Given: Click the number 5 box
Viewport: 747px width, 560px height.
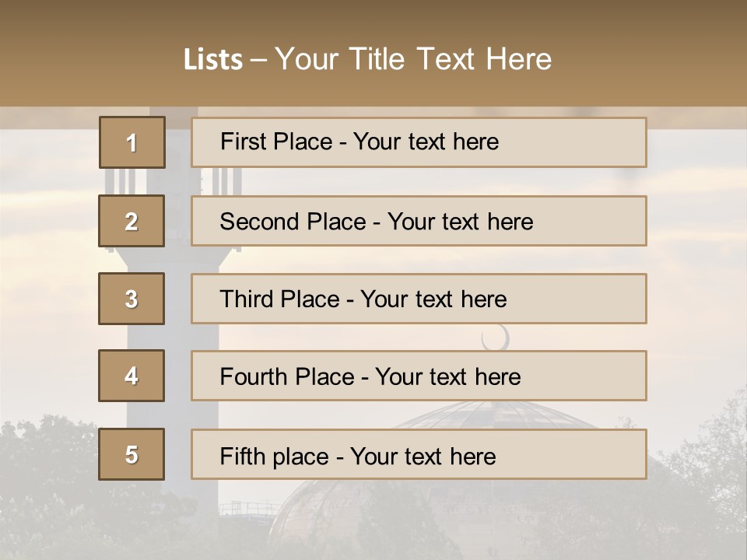Looking at the screenshot, I should [132, 454].
